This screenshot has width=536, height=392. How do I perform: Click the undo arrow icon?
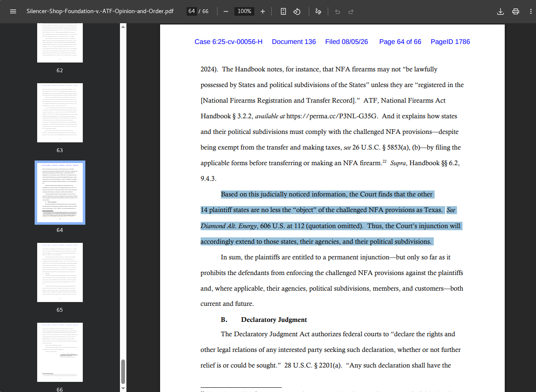[x=337, y=11]
